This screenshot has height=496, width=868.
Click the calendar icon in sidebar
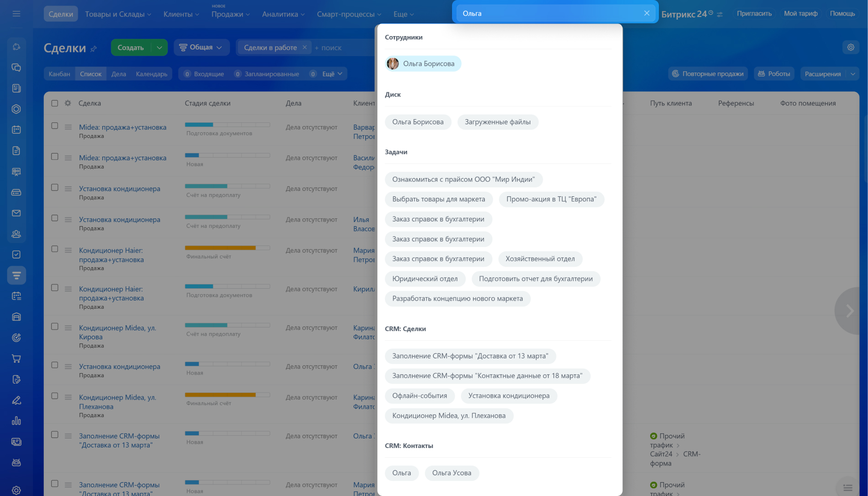tap(16, 130)
